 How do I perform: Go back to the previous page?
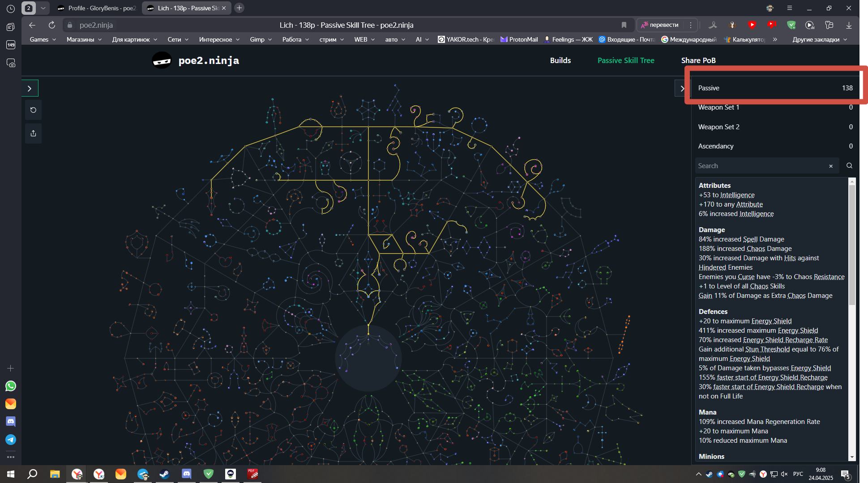[x=32, y=25]
